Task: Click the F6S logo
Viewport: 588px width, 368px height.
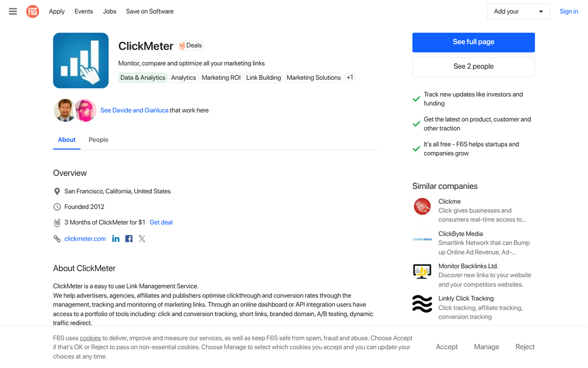Action: tap(32, 11)
